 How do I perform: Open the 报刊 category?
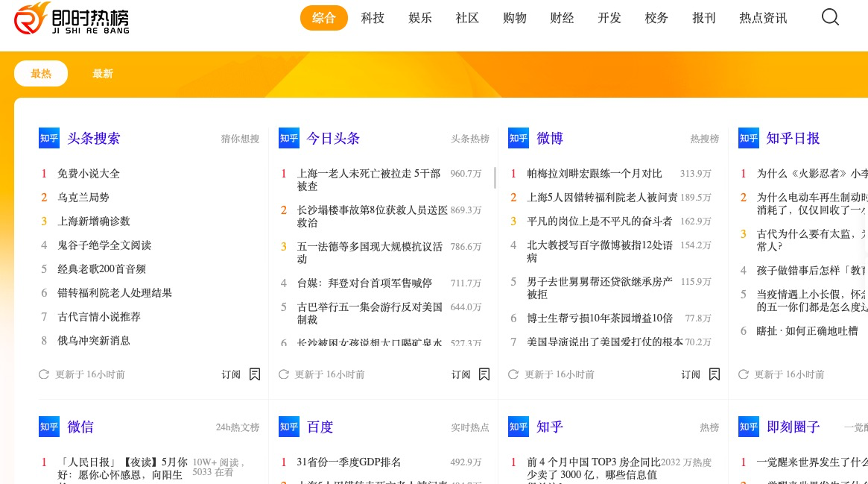tap(704, 18)
